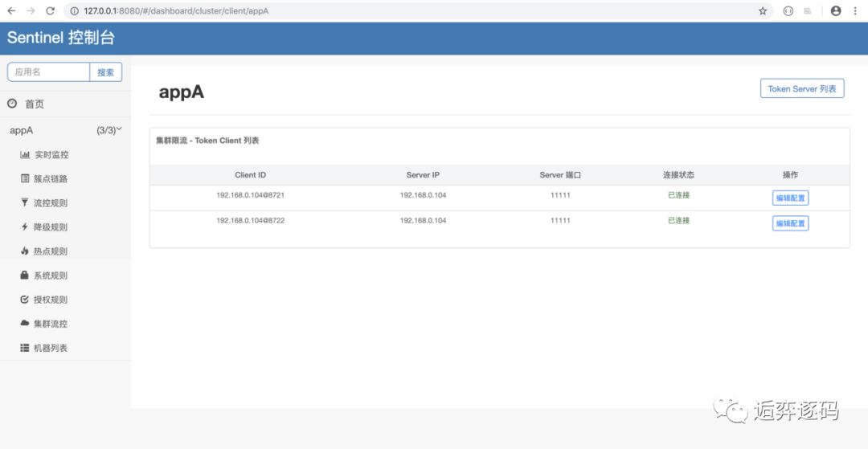Image resolution: width=868 pixels, height=449 pixels.
Task: Click port 11111 in the @8721 row
Action: point(560,195)
